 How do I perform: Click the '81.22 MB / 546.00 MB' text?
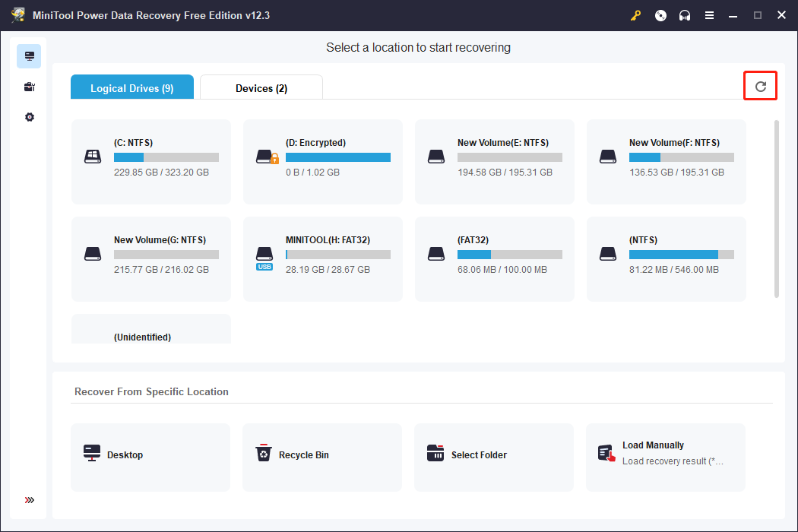(674, 269)
